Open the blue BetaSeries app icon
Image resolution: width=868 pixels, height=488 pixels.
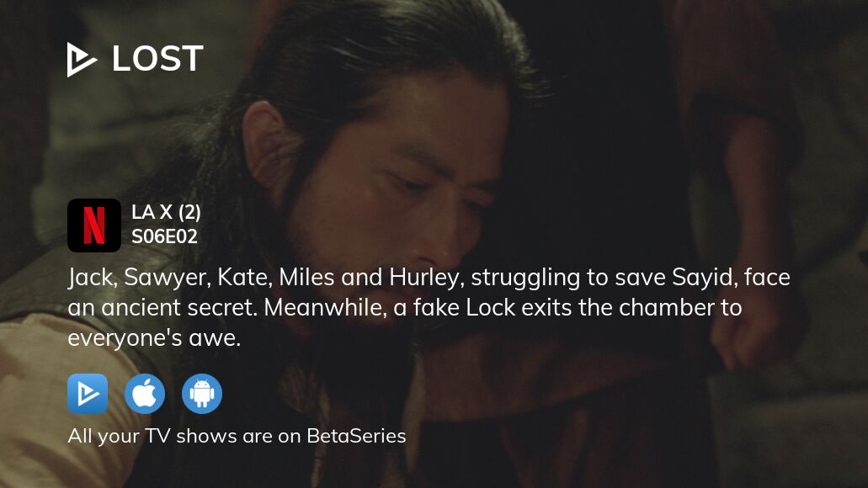88,394
